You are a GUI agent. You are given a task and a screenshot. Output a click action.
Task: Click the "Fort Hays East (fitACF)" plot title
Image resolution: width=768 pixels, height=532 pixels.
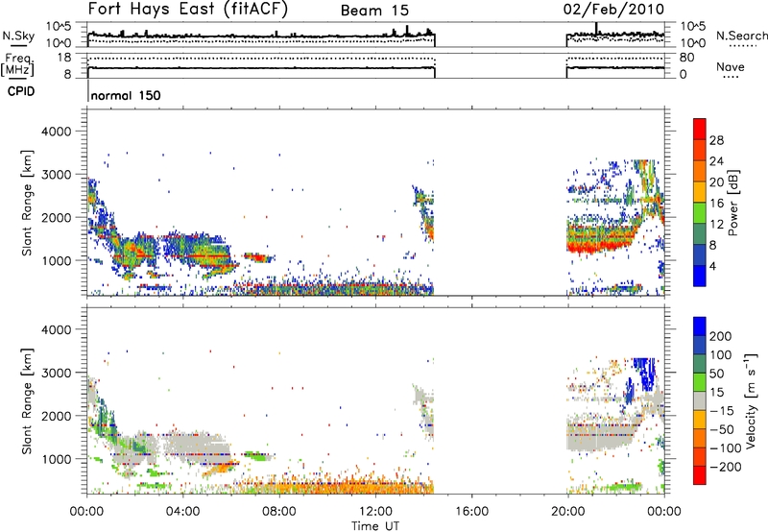(x=187, y=10)
